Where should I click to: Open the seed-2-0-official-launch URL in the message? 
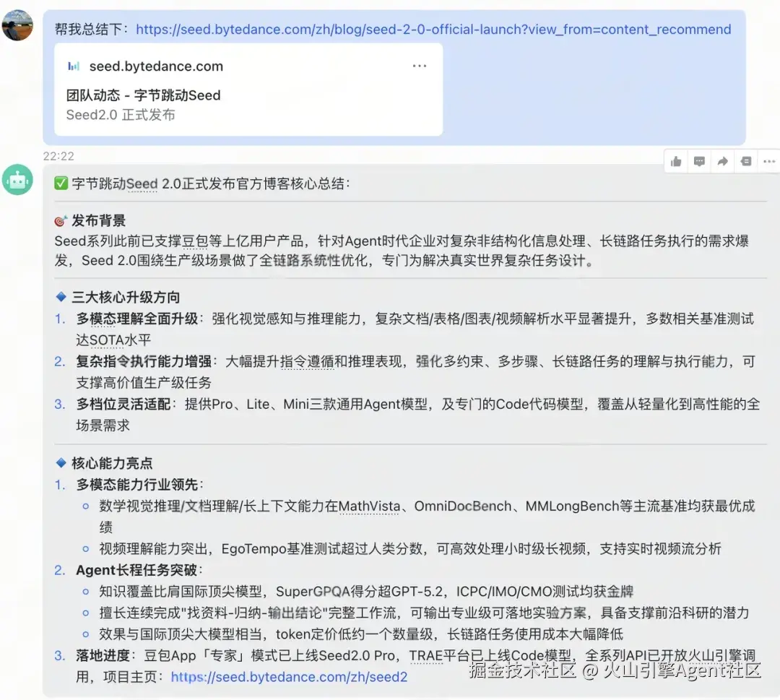click(x=433, y=30)
